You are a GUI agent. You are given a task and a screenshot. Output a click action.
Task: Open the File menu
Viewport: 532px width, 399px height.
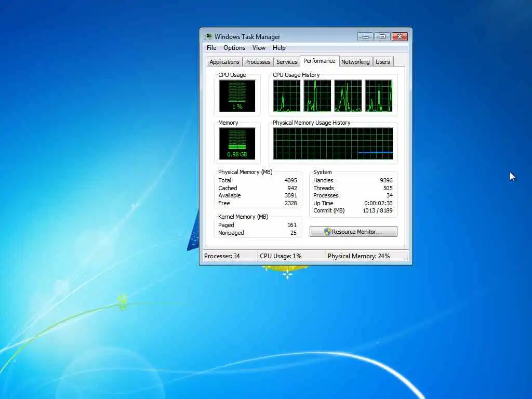[x=211, y=48]
